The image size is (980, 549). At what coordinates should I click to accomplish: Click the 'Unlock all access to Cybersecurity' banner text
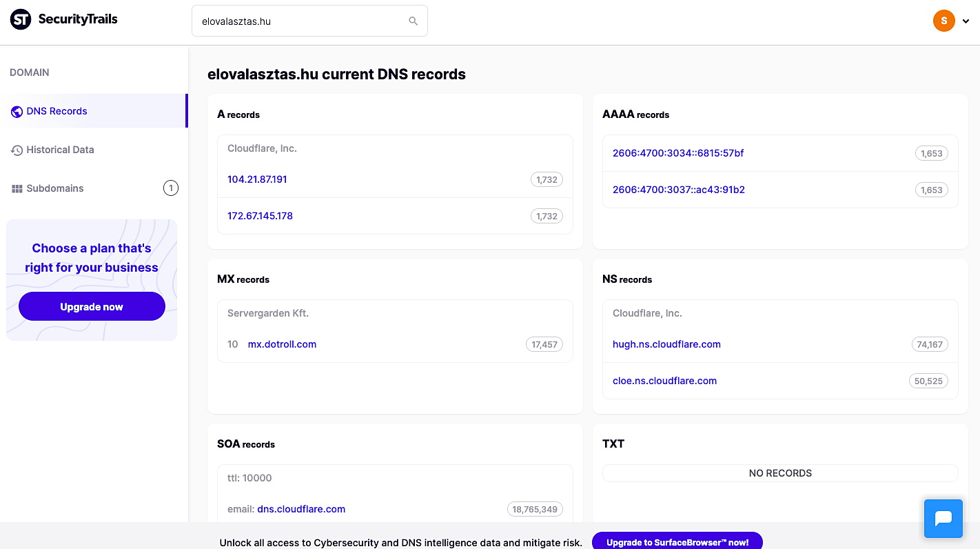401,543
